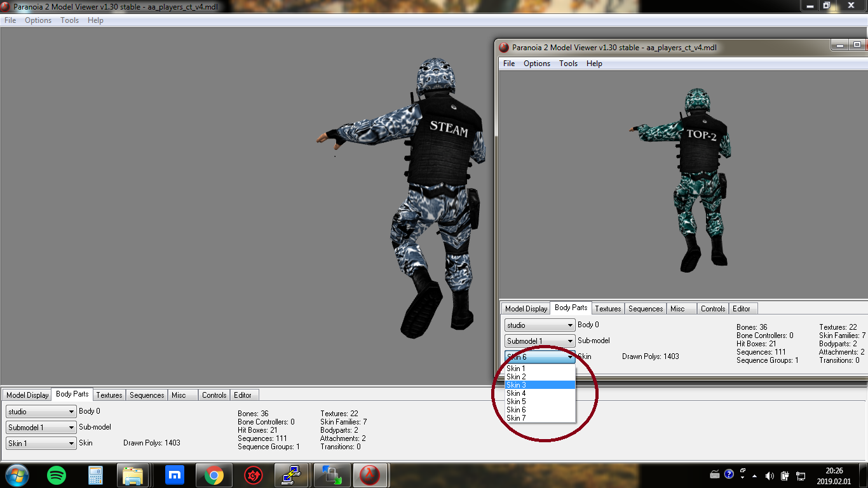This screenshot has width=868, height=488.
Task: Launch Maxthon browser from taskbar
Action: click(x=174, y=475)
